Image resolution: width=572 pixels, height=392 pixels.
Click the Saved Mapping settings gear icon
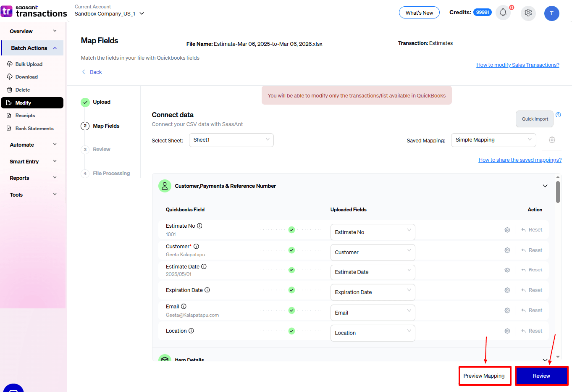pos(552,140)
